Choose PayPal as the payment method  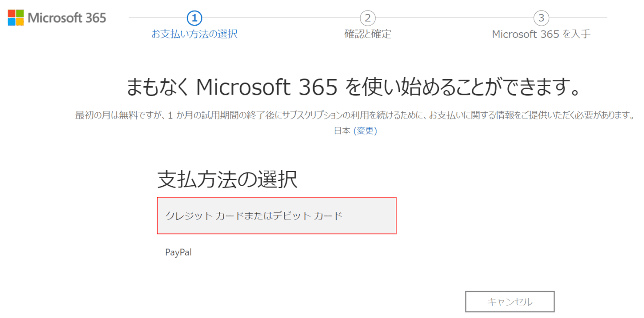(x=179, y=253)
